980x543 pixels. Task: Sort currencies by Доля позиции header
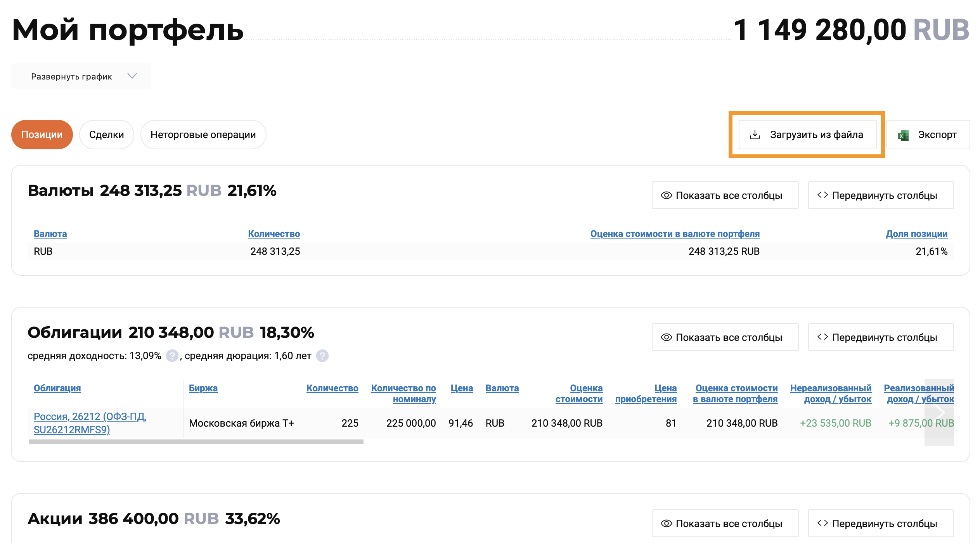(916, 234)
